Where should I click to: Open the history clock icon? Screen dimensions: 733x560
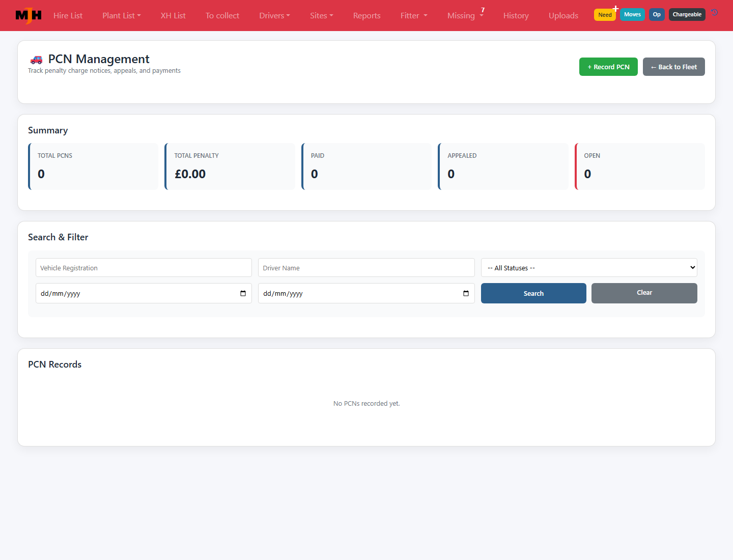715,13
